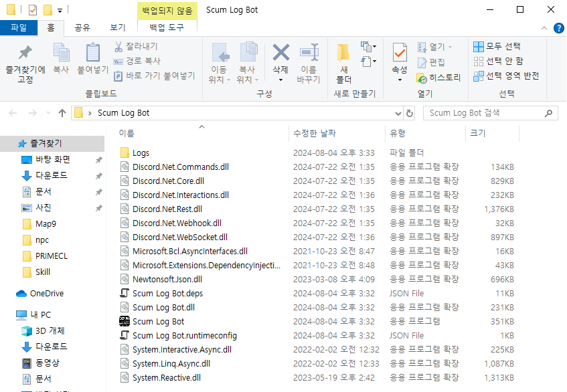This screenshot has height=392, width=567.
Task: Select Newtonsoft.Json.dll file
Action: click(x=167, y=279)
